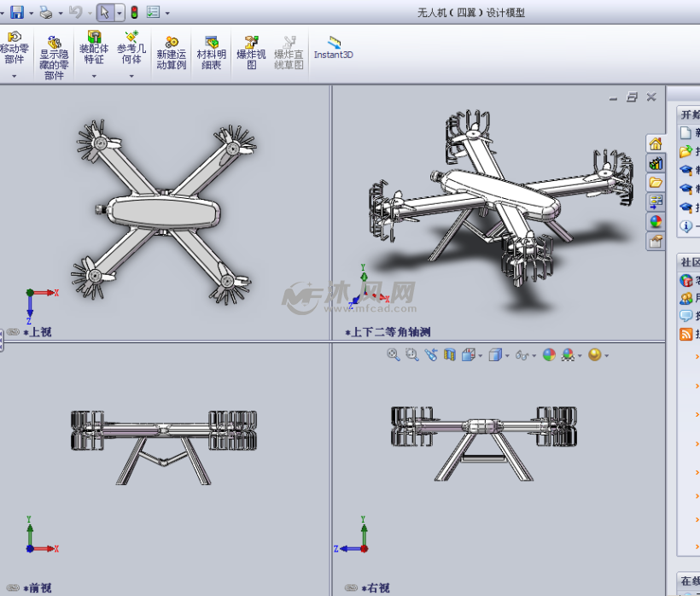700x596 pixels.
Task: Open the Exploded View (爆炸视图) tool
Action: click(x=252, y=51)
